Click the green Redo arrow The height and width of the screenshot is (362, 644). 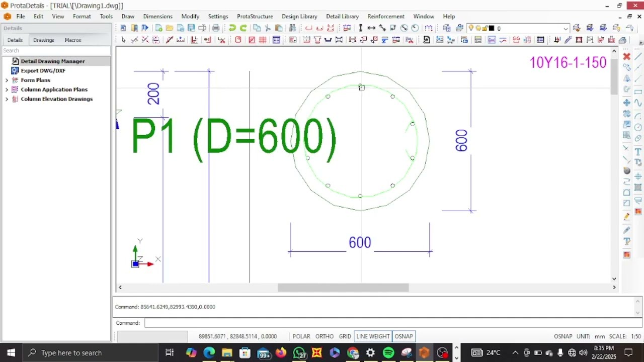click(x=244, y=28)
